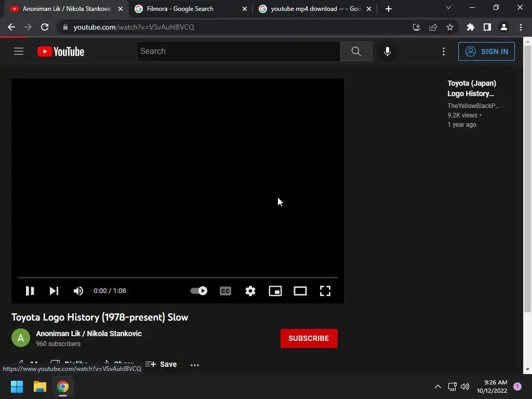Open the YouTube guide hamburger menu
The width and height of the screenshot is (532, 399).
19,51
